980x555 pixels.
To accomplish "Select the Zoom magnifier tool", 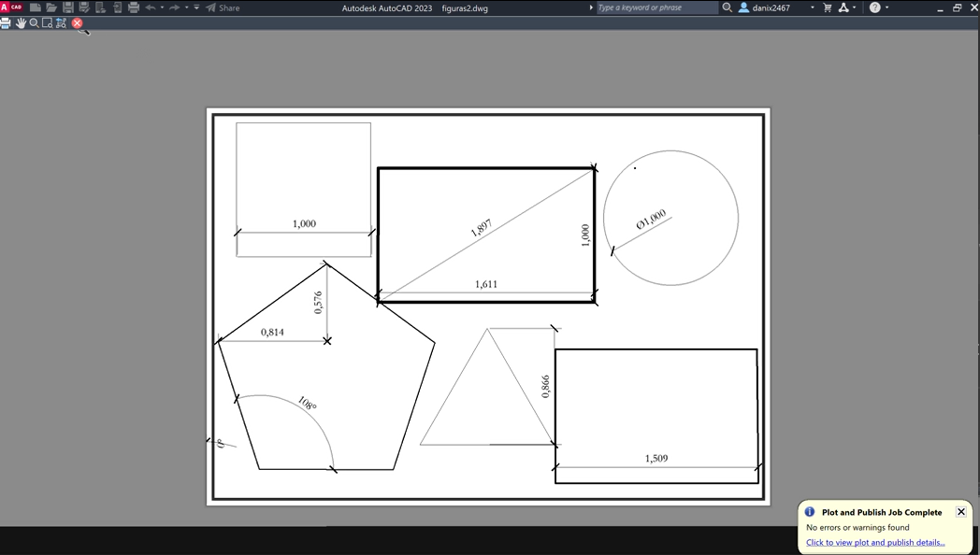I will pyautogui.click(x=34, y=23).
